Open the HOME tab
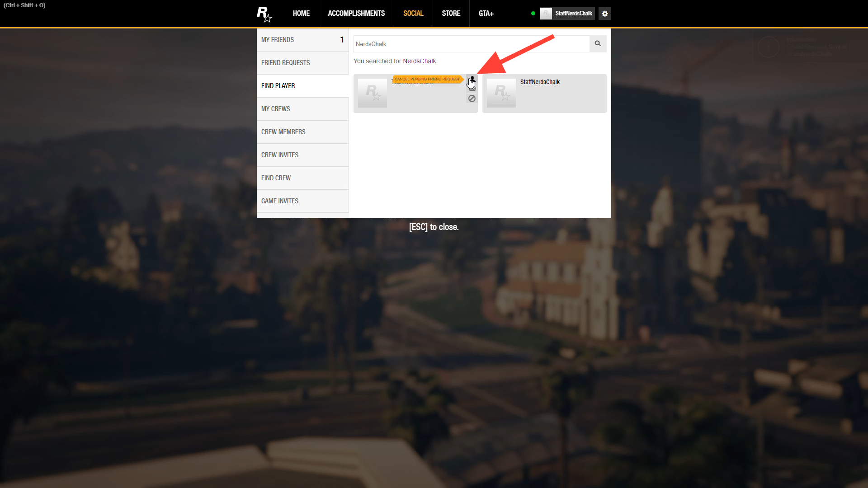The image size is (868, 488). [301, 14]
